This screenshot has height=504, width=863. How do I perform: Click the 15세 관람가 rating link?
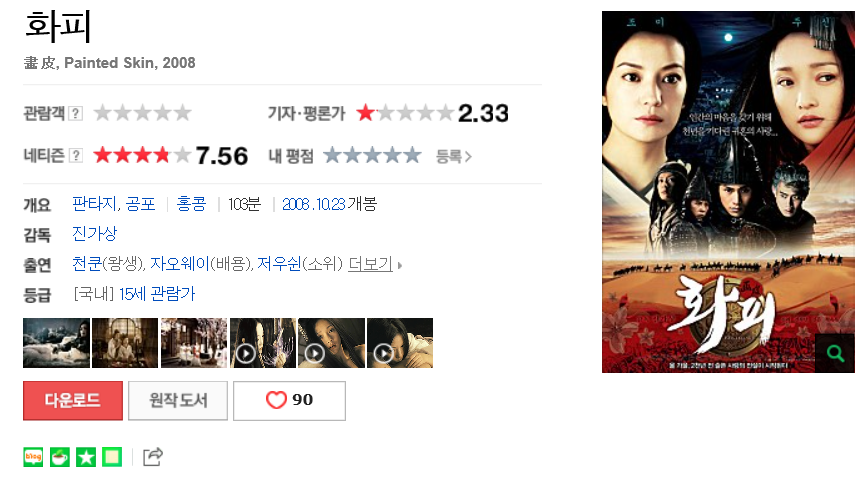157,294
